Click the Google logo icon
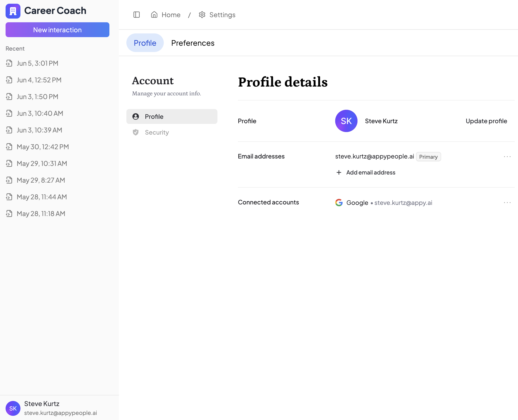Image resolution: width=518 pixels, height=420 pixels. tap(339, 203)
